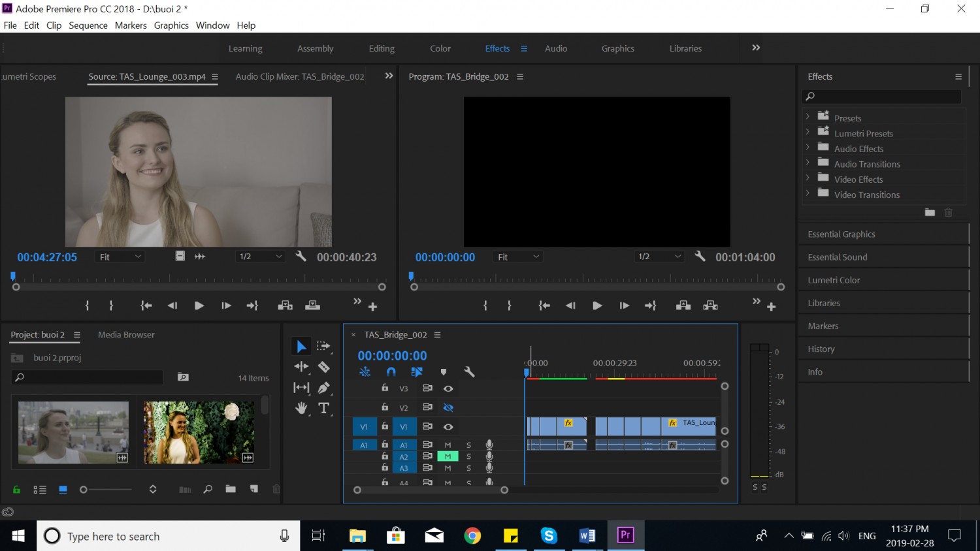Open Program monitor playback resolution dropdown
980x551 pixels.
(x=659, y=257)
